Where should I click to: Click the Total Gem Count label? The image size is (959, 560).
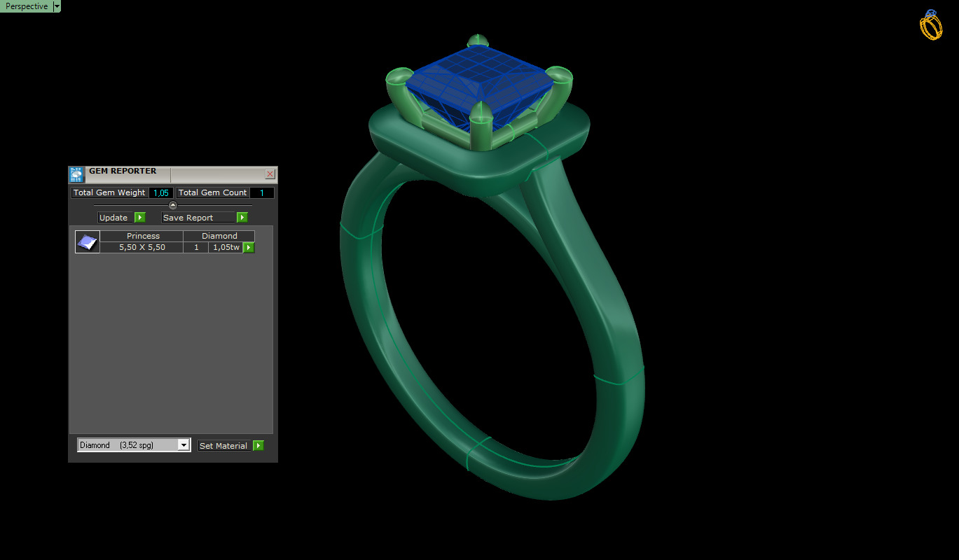[212, 192]
